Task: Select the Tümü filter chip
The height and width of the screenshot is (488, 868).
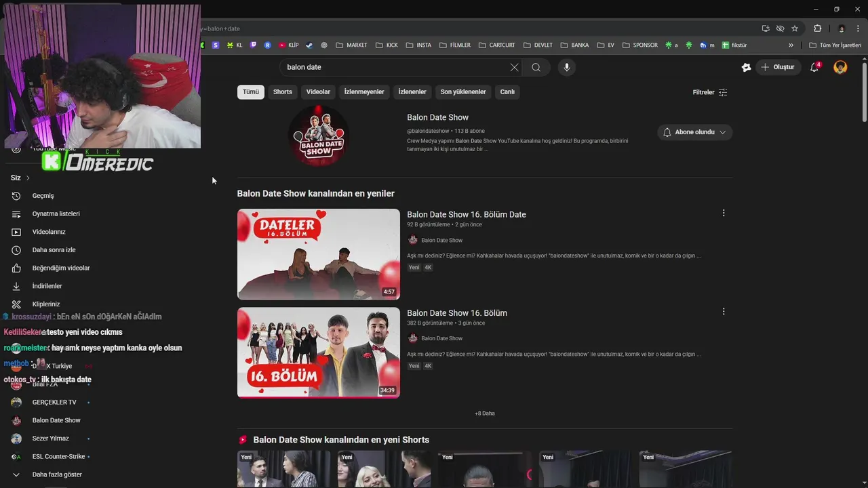Action: tap(251, 92)
